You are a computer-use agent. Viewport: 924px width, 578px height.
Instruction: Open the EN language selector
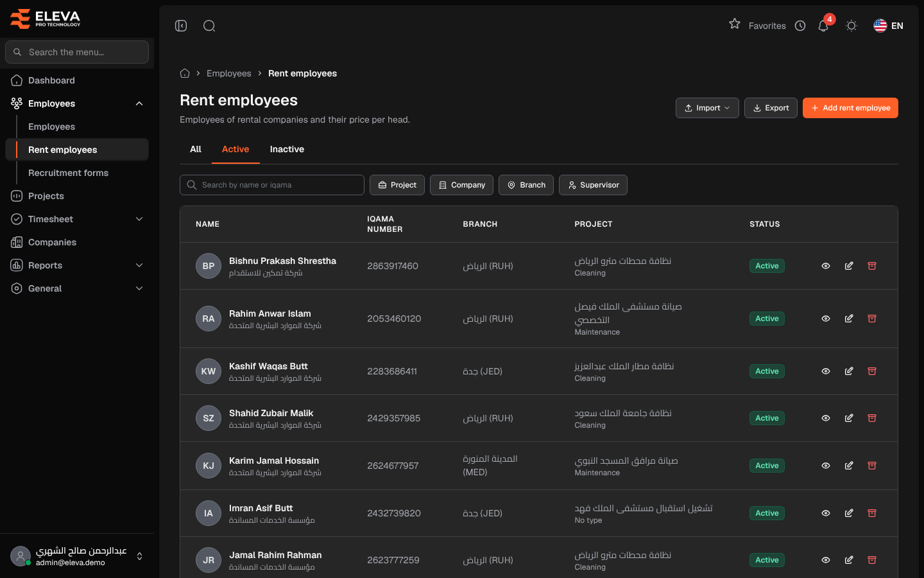[889, 26]
